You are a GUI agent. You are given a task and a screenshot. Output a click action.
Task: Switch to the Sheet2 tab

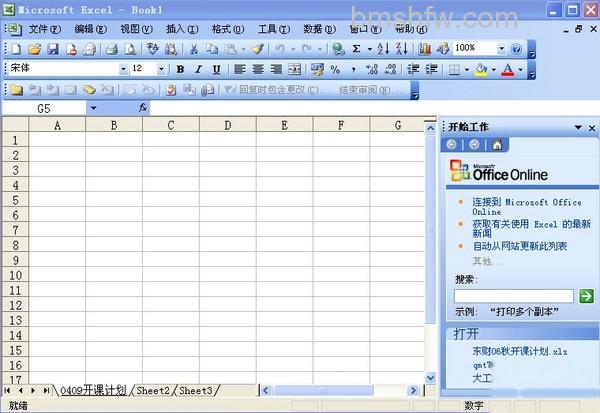tap(153, 391)
